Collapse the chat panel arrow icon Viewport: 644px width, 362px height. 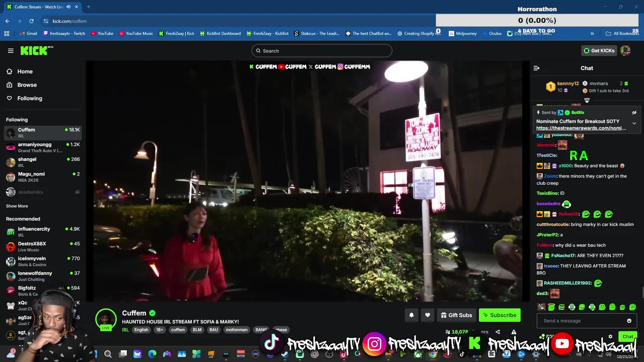click(536, 68)
